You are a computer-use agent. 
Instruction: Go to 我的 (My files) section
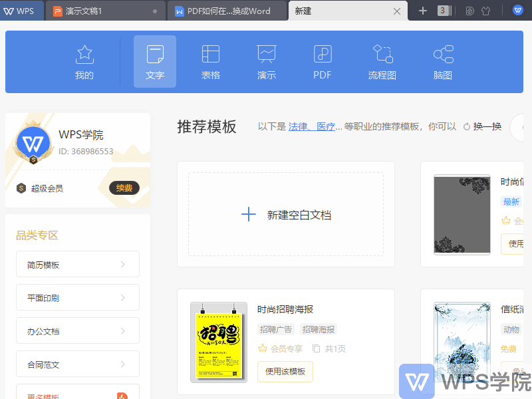(84, 61)
